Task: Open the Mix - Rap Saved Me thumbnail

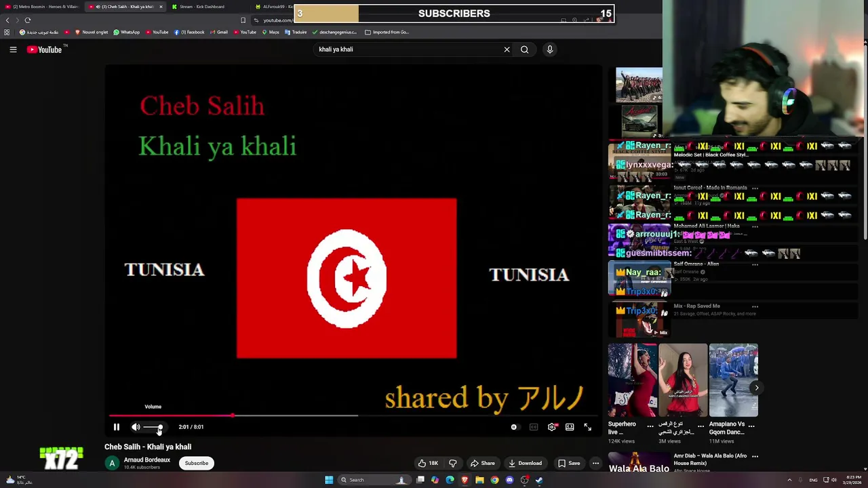Action: tap(639, 319)
